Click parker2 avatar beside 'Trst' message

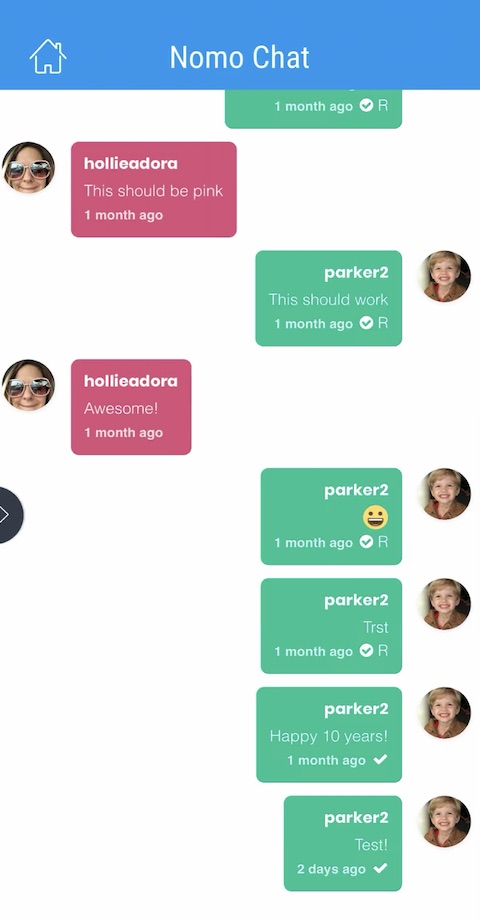pyautogui.click(x=445, y=604)
